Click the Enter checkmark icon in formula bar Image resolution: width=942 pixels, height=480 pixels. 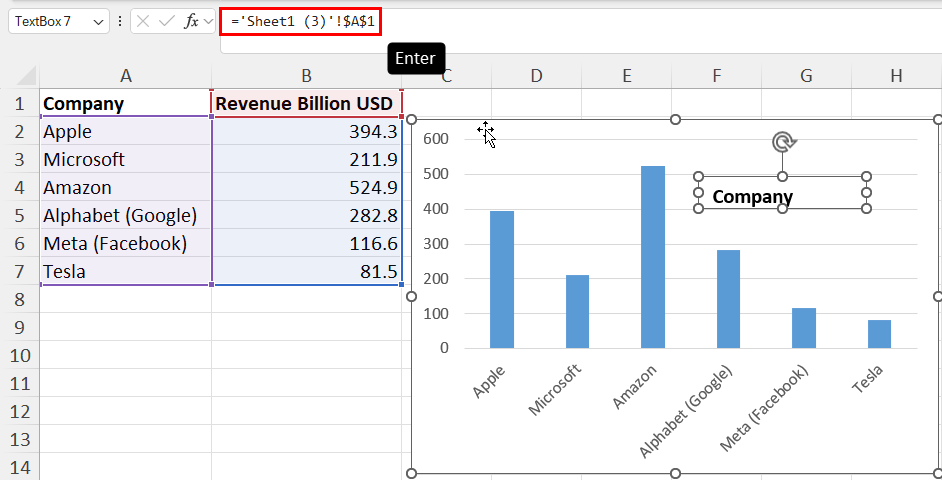(166, 22)
